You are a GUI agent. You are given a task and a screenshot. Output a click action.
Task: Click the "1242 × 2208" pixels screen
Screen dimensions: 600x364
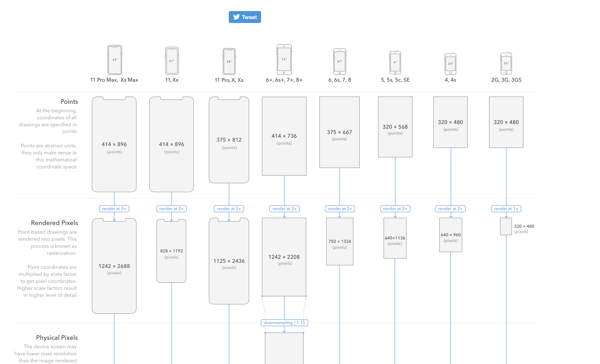click(x=284, y=257)
